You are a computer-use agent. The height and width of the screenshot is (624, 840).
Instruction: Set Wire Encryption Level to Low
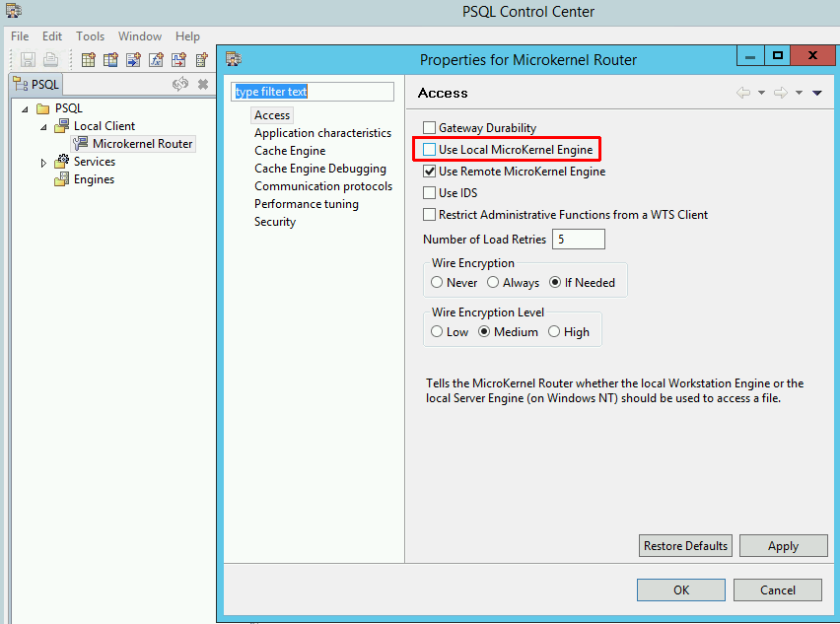click(437, 331)
